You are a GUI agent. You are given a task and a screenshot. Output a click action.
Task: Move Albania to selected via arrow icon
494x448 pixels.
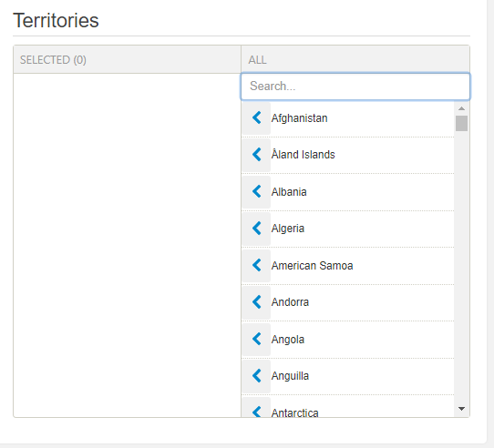256,191
